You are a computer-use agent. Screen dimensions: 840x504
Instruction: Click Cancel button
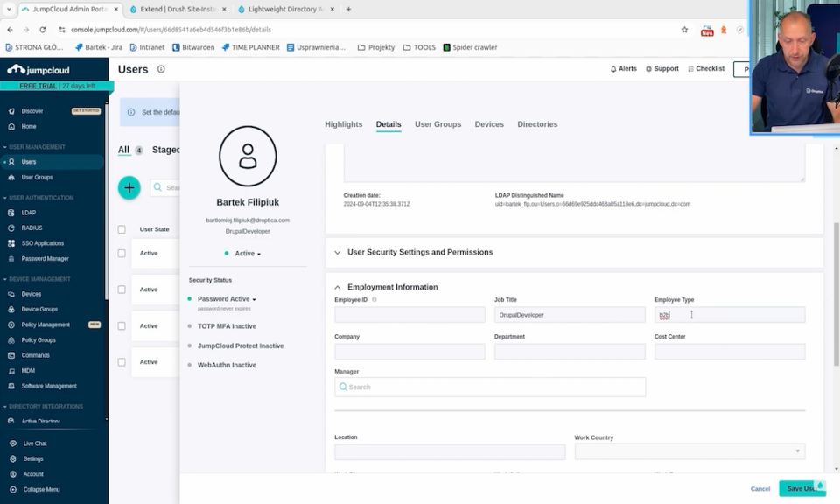760,489
